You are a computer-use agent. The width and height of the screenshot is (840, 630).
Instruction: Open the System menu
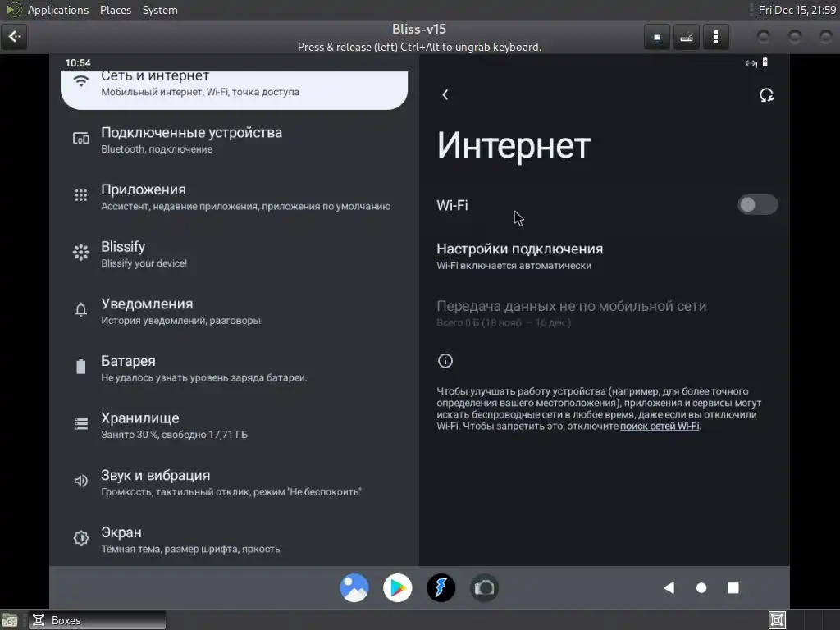click(160, 10)
